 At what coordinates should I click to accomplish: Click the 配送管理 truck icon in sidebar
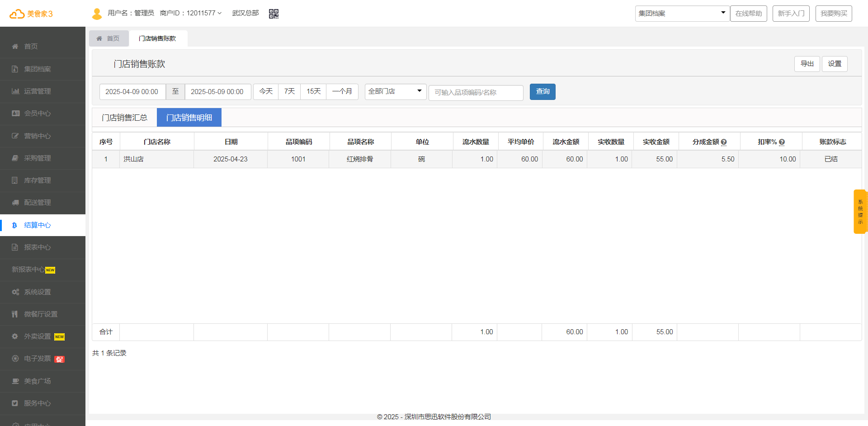tap(15, 203)
